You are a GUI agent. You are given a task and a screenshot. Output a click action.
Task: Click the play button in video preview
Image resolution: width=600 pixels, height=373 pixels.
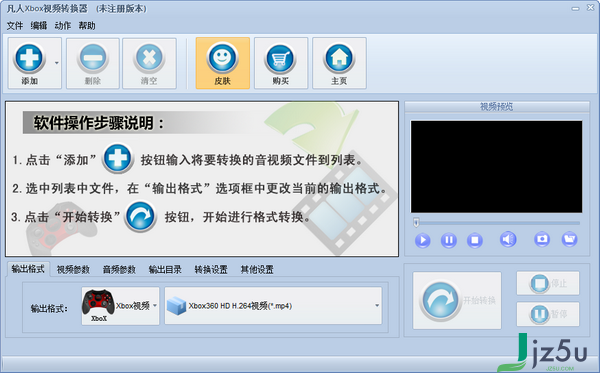coord(422,240)
